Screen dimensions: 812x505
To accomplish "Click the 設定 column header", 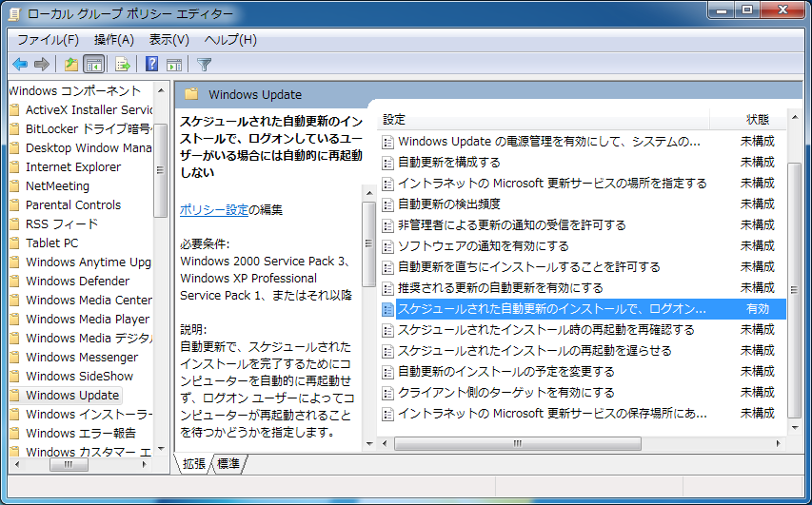I will click(x=544, y=120).
